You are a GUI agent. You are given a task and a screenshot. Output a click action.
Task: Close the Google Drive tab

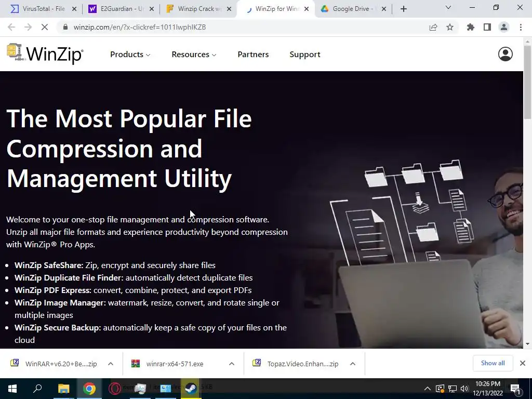click(384, 9)
